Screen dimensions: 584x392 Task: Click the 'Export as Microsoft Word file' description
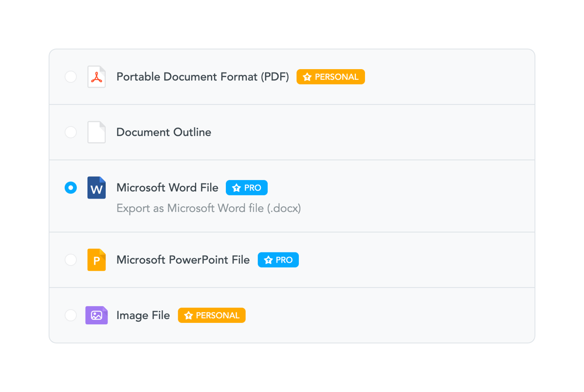(208, 208)
